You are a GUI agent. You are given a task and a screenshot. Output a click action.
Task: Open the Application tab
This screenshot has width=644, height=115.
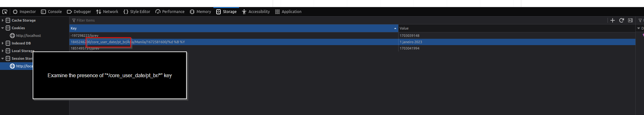tap(289, 12)
